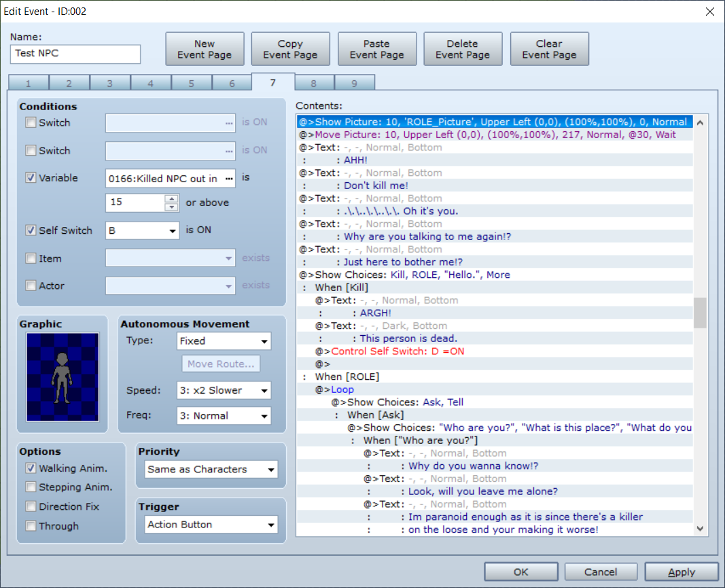Toggle the Stepping Anim. option
725x588 pixels.
point(31,487)
